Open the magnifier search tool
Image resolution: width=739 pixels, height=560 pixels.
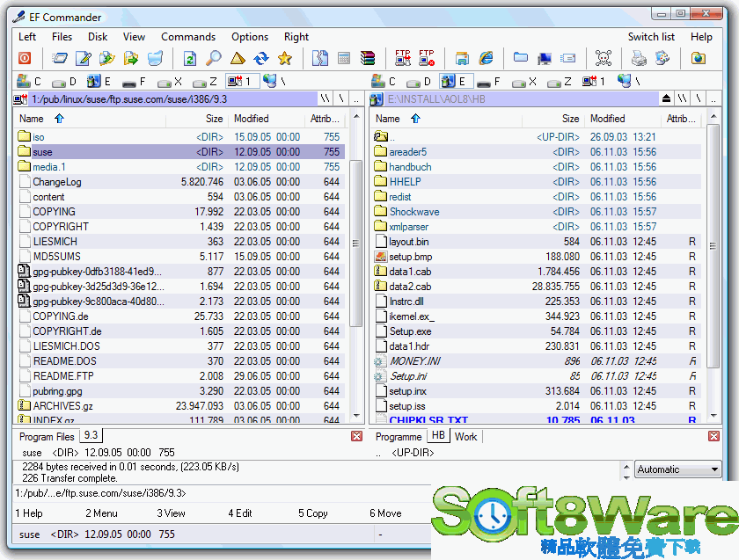214,58
